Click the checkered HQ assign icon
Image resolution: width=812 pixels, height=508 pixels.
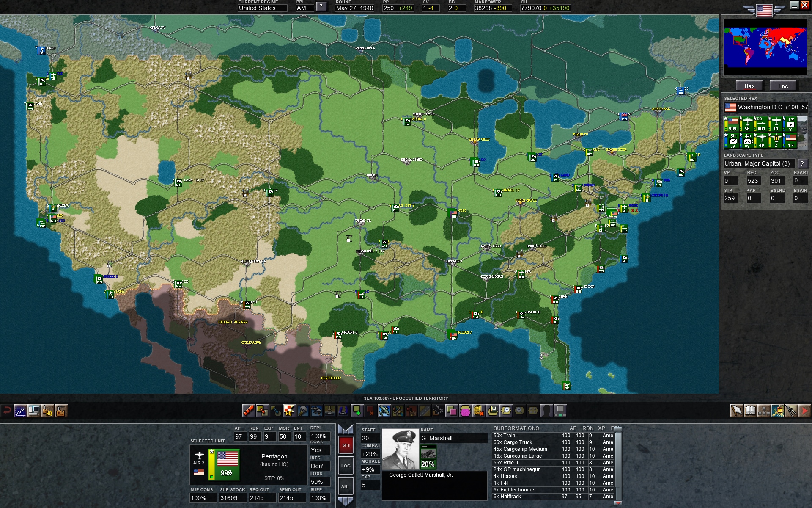[289, 411]
